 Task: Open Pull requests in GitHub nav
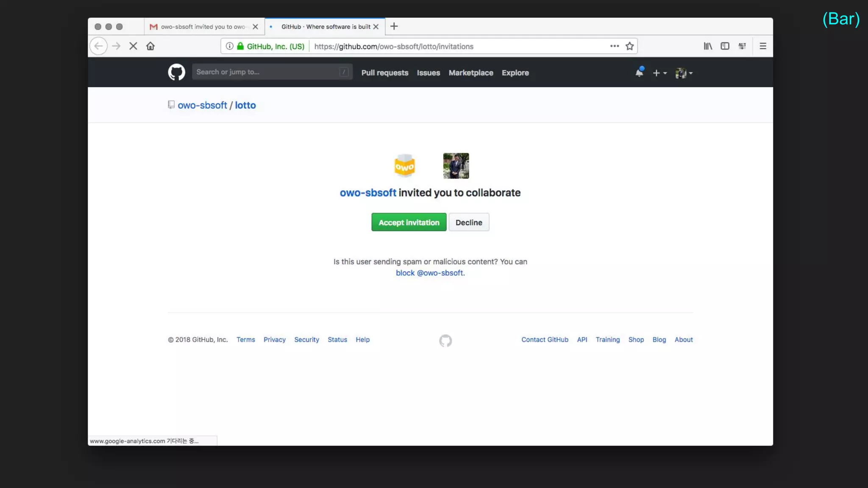pos(384,73)
